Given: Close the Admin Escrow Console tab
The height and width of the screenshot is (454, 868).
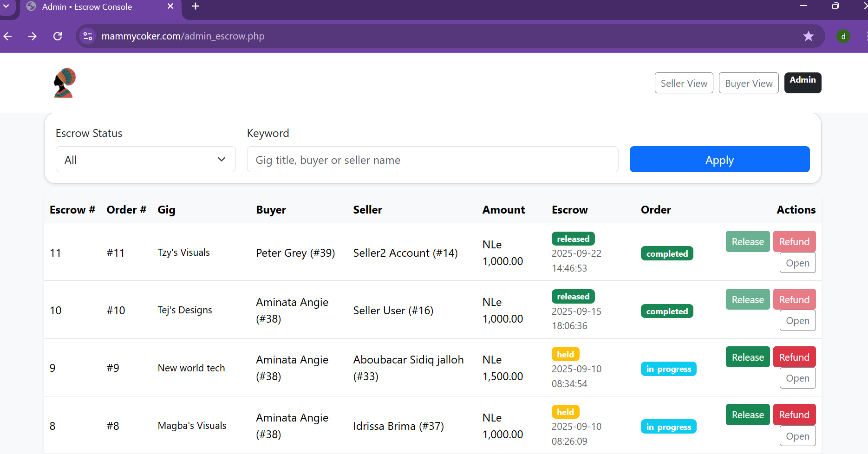Looking at the screenshot, I should (x=170, y=6).
